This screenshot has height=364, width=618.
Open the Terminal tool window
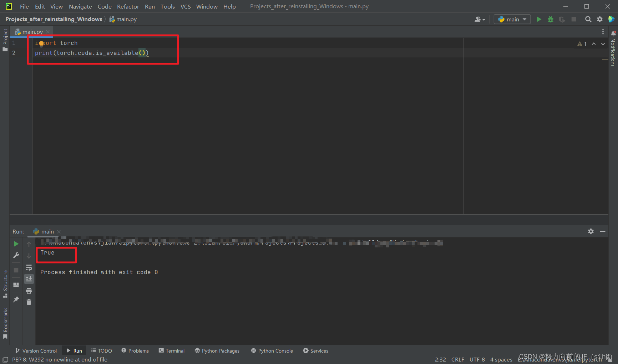172,351
